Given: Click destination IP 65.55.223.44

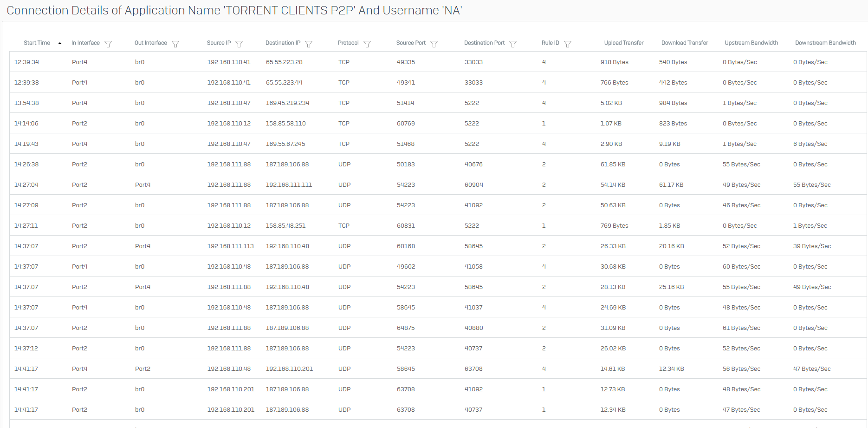Looking at the screenshot, I should coord(284,82).
